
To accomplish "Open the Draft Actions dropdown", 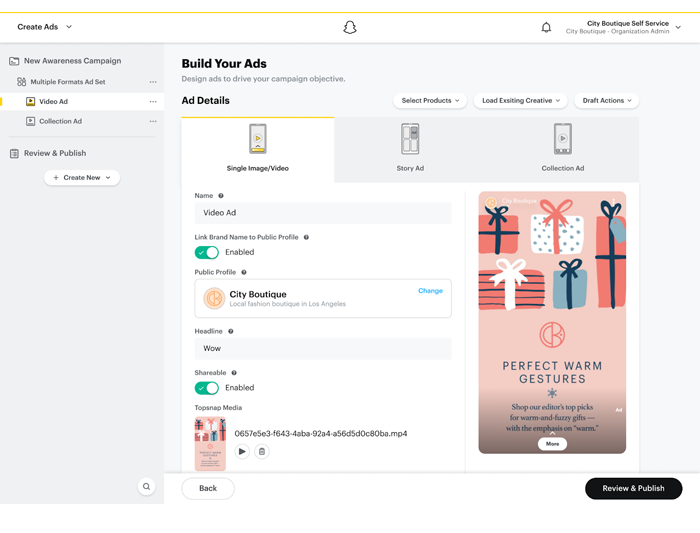I will coord(607,101).
